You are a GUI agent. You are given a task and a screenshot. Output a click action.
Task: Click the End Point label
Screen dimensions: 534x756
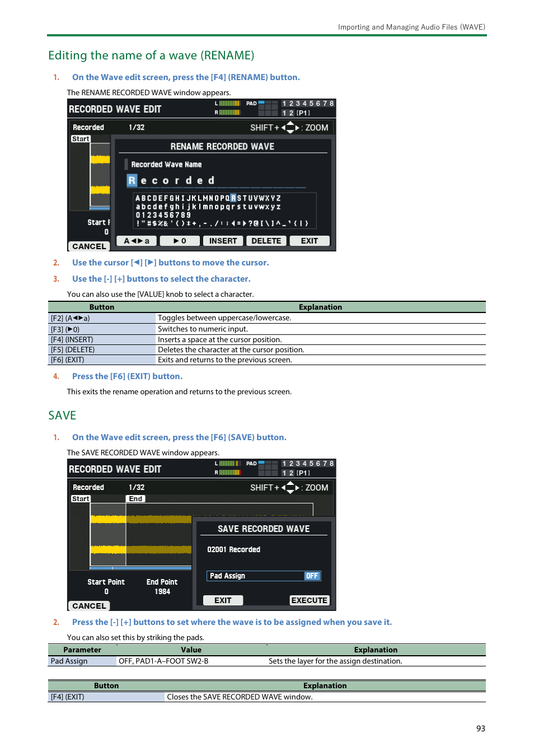point(162,582)
